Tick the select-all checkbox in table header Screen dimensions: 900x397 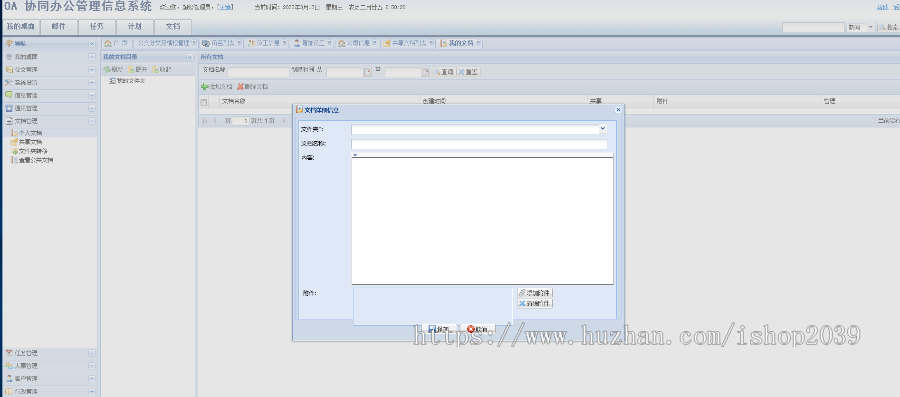[203, 102]
